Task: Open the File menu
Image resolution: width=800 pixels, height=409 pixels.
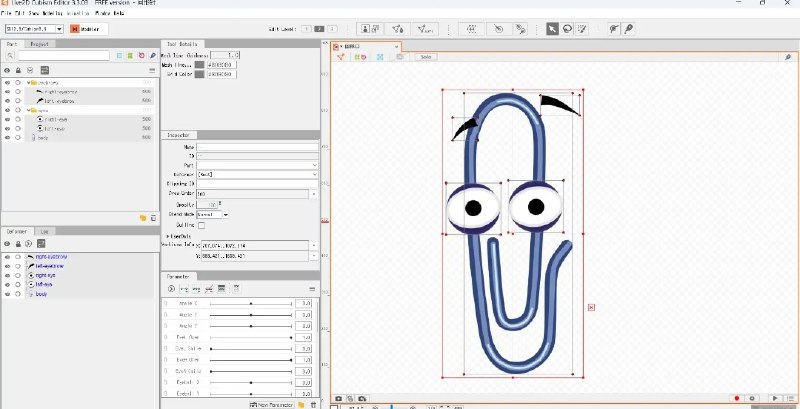Action: pos(6,13)
